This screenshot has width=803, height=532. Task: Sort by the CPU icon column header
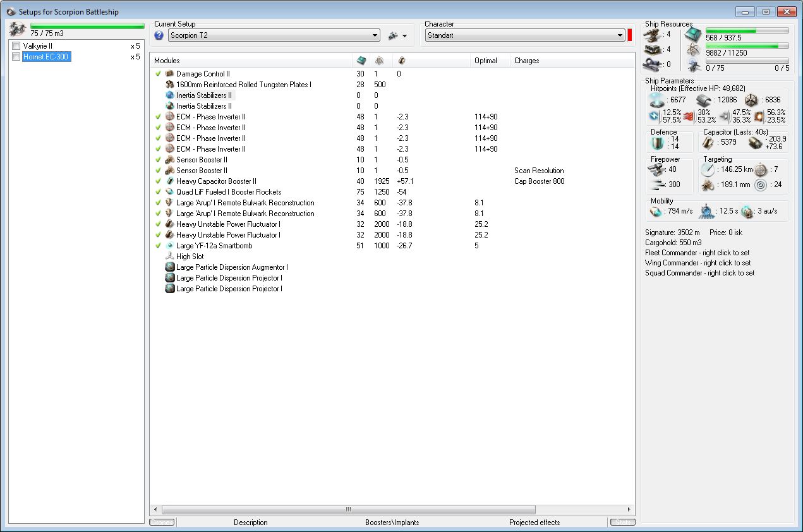click(361, 61)
